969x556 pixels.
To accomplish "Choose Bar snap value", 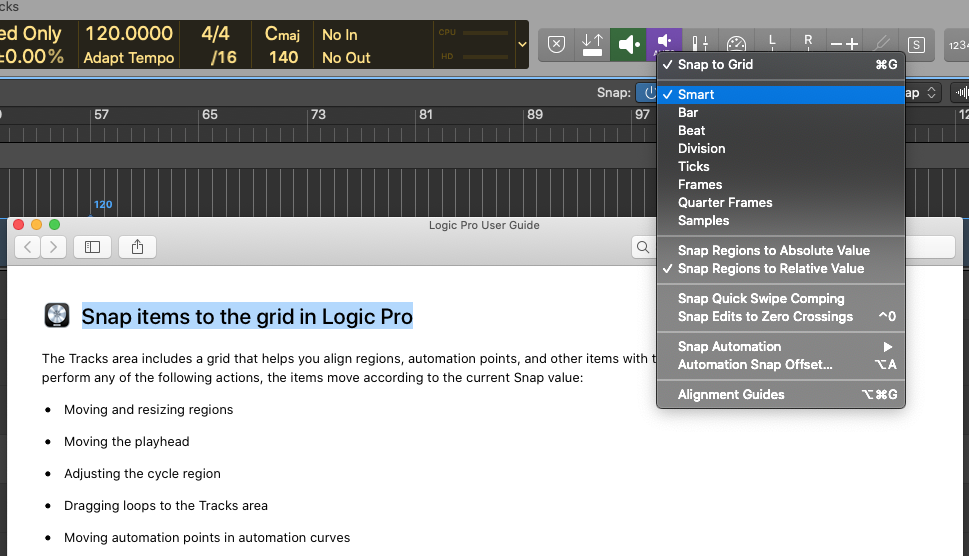I will tap(781, 112).
